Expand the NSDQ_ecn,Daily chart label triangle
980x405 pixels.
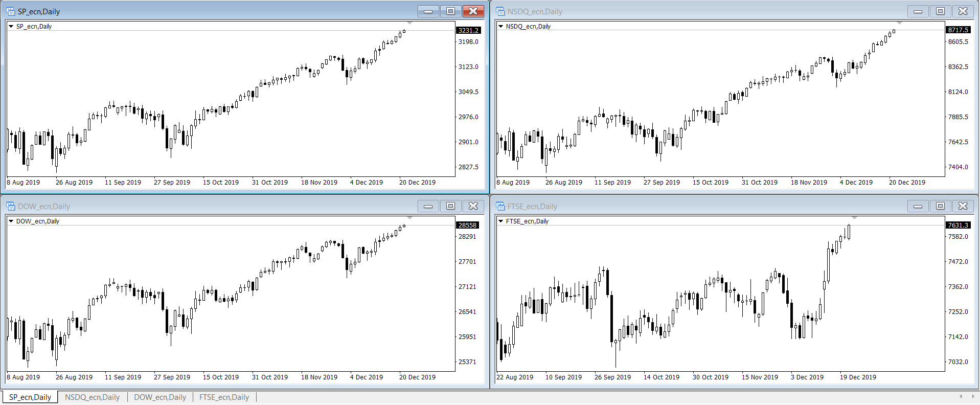(500, 26)
